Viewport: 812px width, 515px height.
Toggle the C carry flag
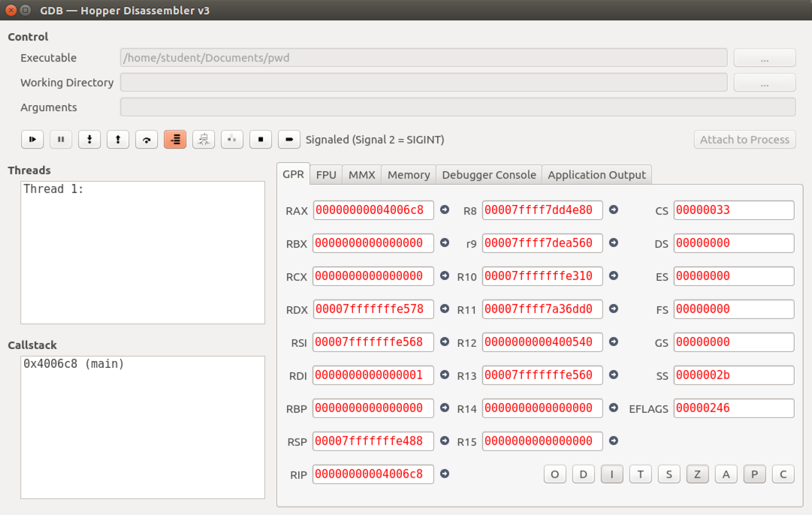tap(783, 474)
